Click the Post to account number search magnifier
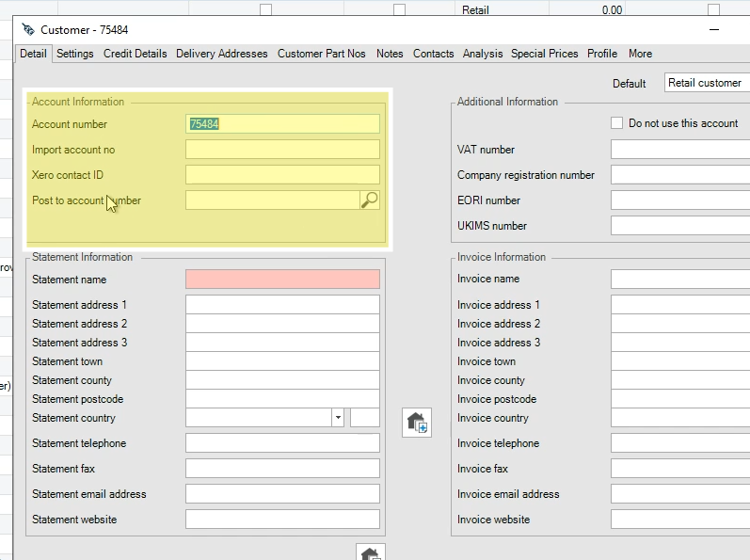This screenshot has width=750, height=560. point(369,200)
